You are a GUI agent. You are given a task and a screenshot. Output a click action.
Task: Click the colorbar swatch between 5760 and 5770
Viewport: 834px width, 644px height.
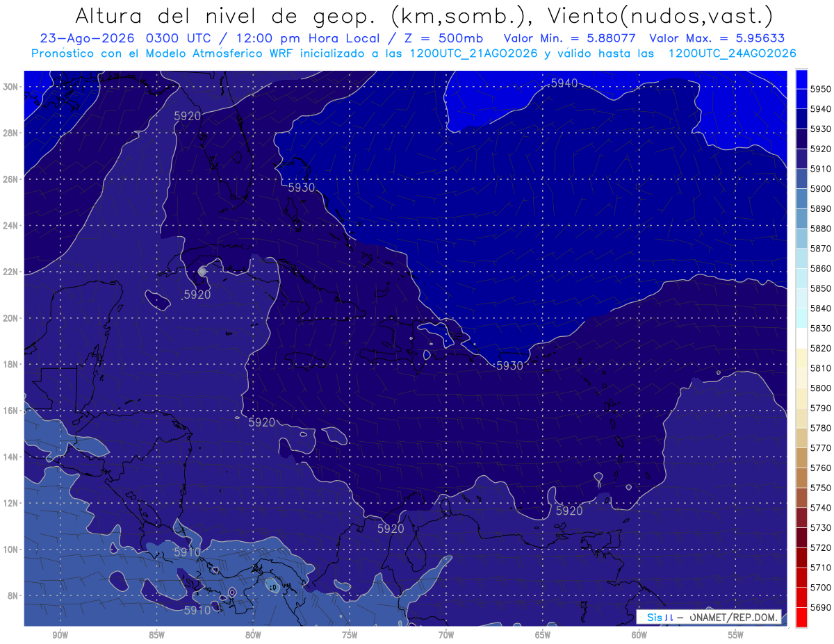click(801, 458)
